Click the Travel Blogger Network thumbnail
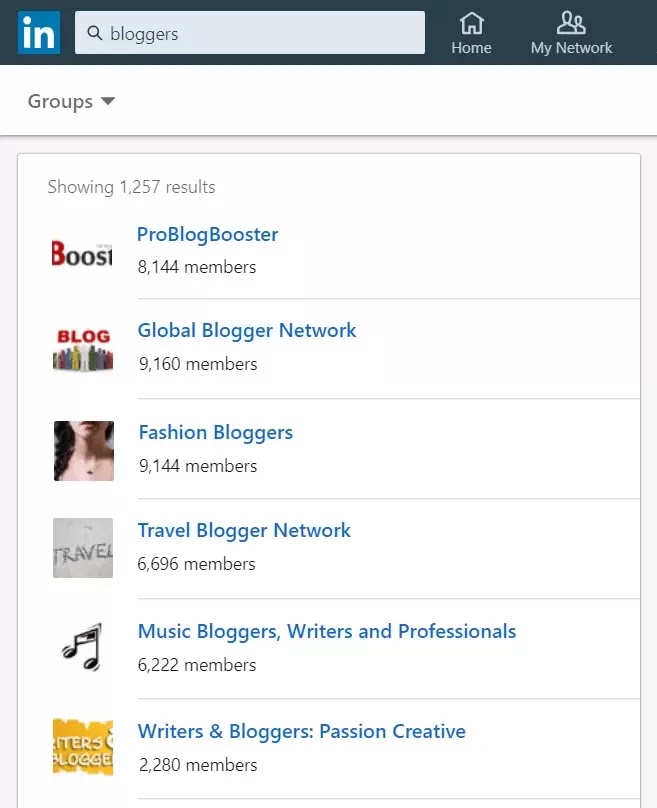This screenshot has width=657, height=808. (83, 548)
